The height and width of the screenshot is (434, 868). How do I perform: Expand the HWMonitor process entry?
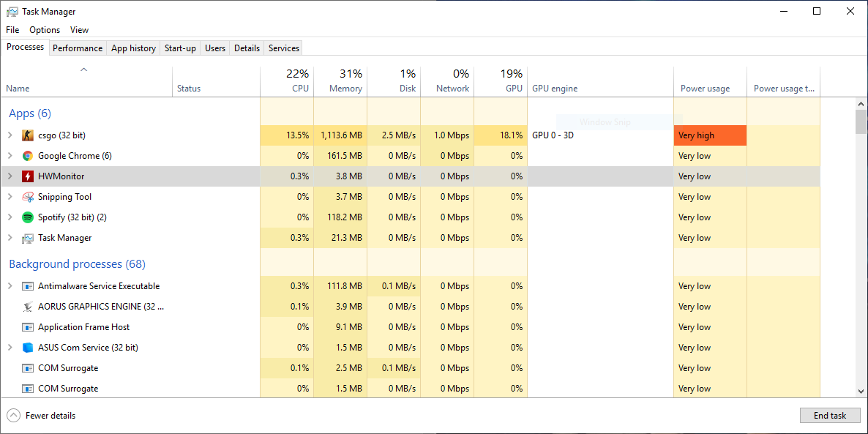[10, 176]
